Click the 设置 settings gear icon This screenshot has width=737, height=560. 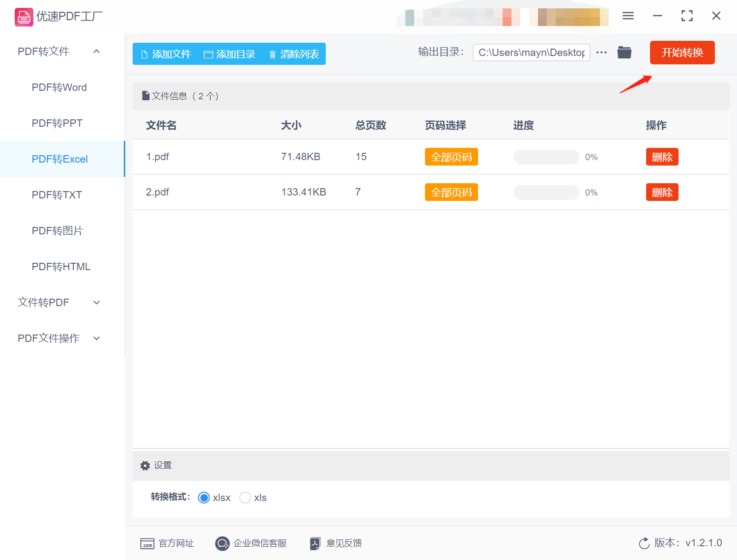(x=145, y=465)
